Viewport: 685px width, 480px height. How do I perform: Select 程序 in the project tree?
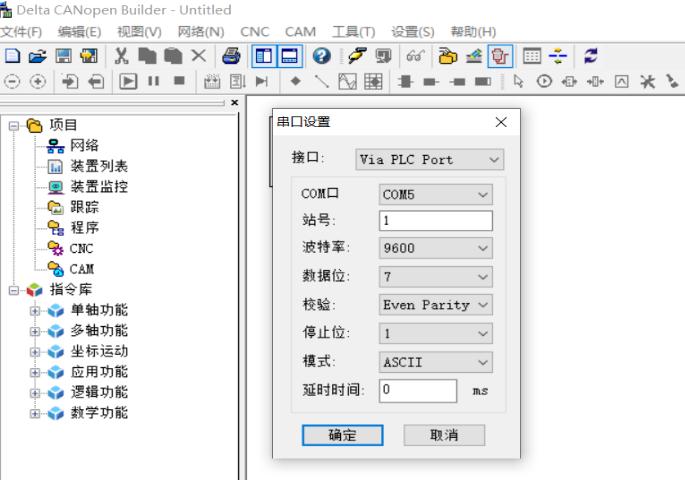tap(84, 228)
